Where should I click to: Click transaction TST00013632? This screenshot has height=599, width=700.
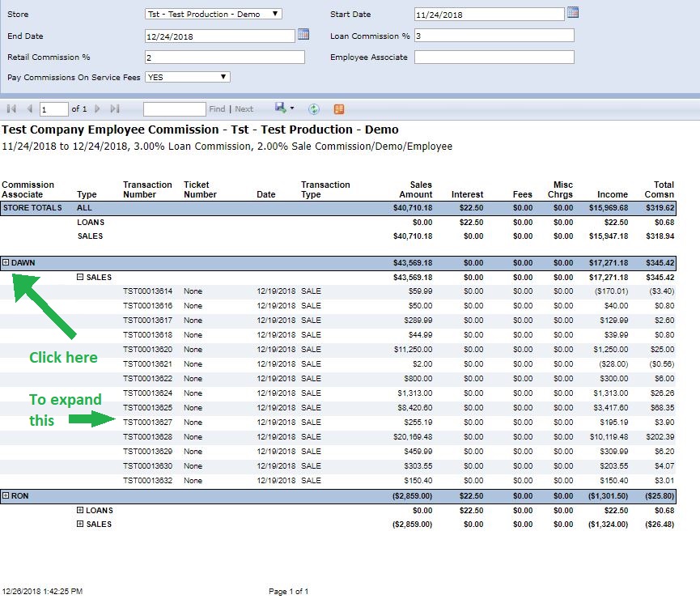(x=148, y=481)
